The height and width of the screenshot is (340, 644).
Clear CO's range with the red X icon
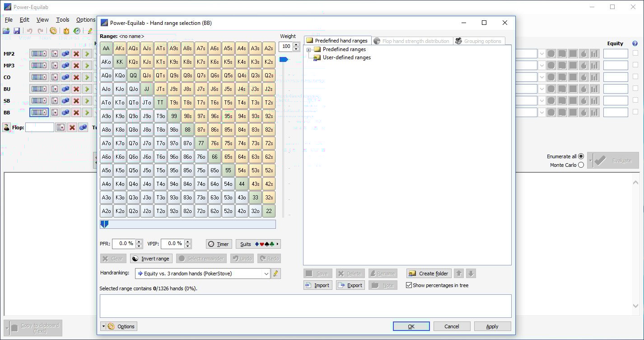coord(76,77)
